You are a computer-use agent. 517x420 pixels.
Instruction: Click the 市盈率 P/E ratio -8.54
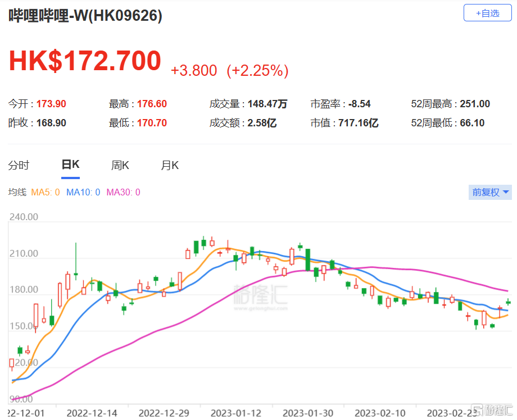point(360,104)
